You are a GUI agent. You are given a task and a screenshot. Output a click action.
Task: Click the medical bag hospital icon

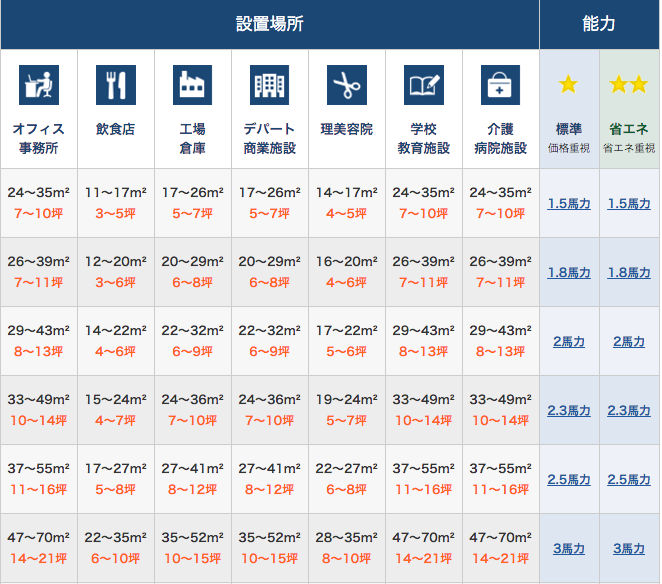[500, 85]
